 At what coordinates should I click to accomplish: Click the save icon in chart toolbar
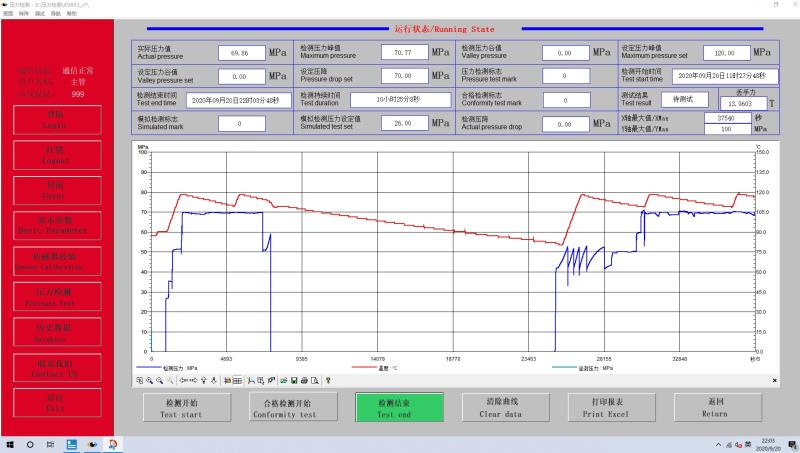tap(295, 380)
